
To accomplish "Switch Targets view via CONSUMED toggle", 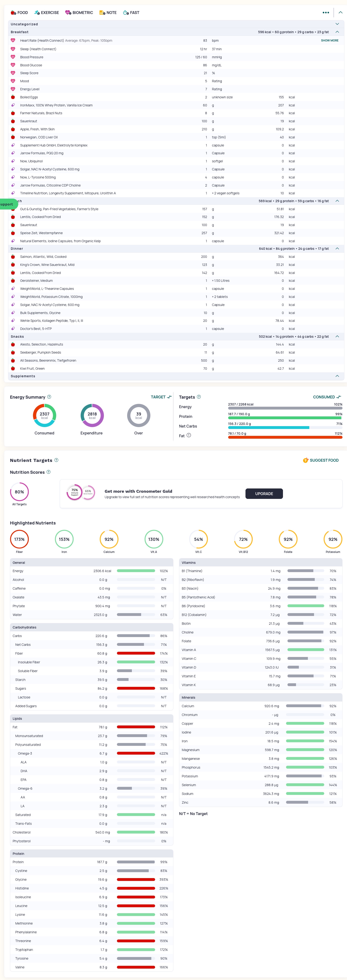I will [327, 397].
